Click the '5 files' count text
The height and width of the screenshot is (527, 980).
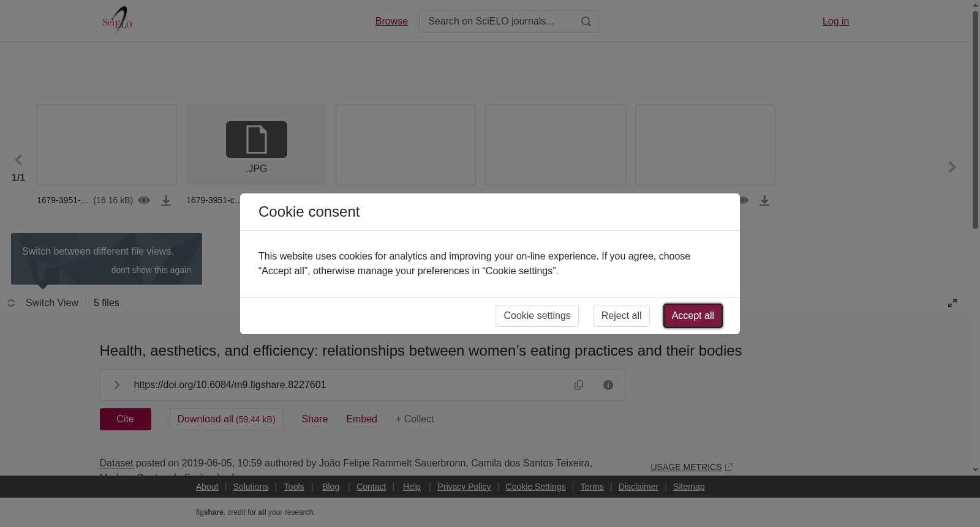107,303
